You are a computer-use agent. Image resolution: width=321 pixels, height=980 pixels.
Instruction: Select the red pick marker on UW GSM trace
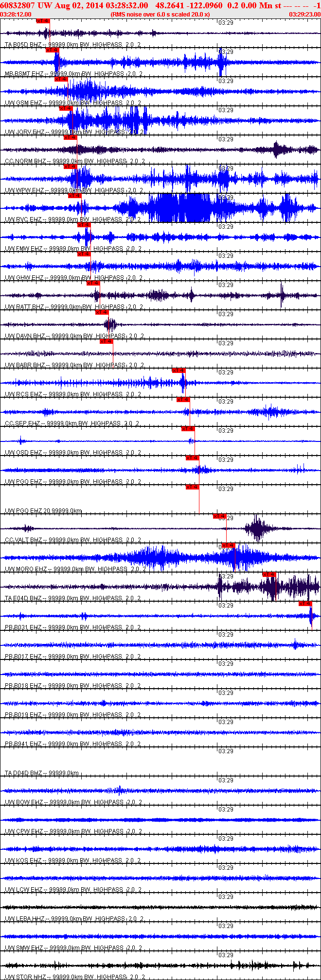point(61,79)
